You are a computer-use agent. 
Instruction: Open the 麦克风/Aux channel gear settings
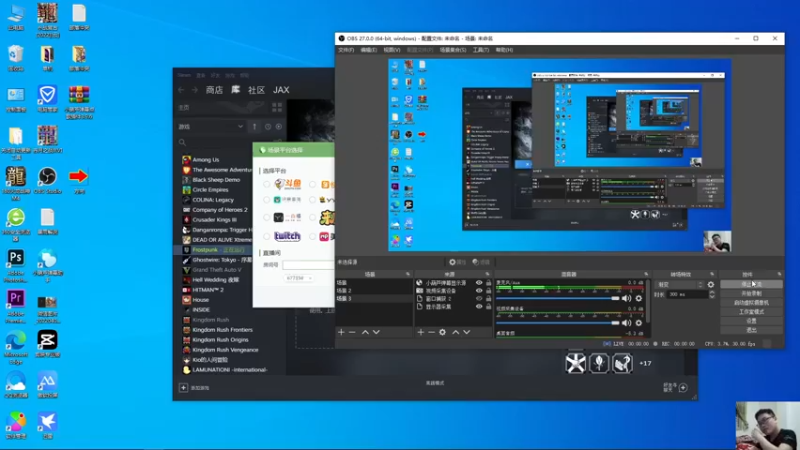point(639,298)
